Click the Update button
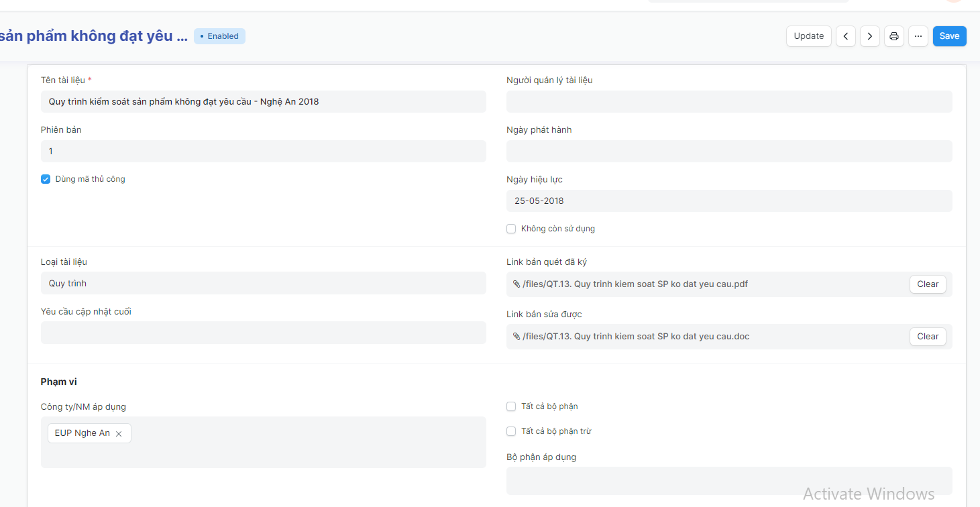The width and height of the screenshot is (980, 507). coord(808,36)
